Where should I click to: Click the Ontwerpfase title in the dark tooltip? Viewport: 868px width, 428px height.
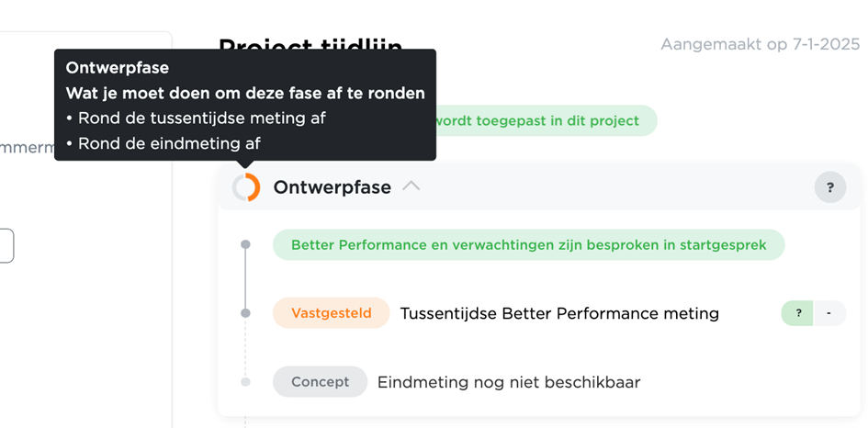pos(118,68)
